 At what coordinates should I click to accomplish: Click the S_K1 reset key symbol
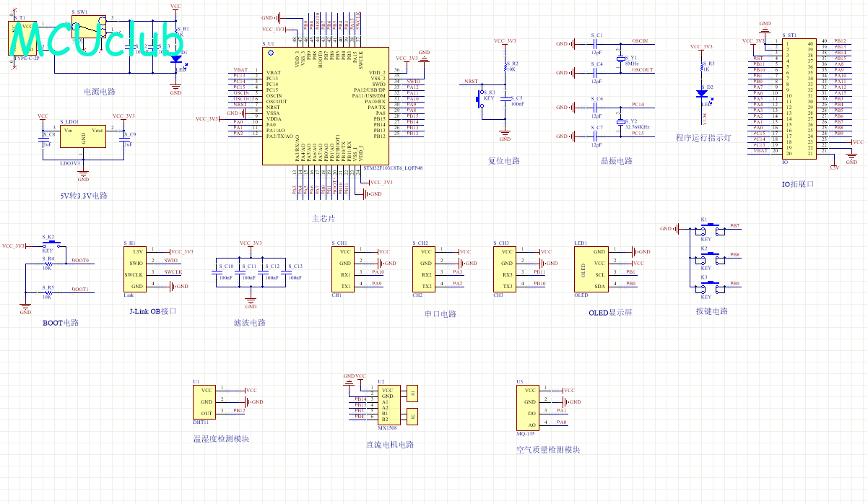480,97
